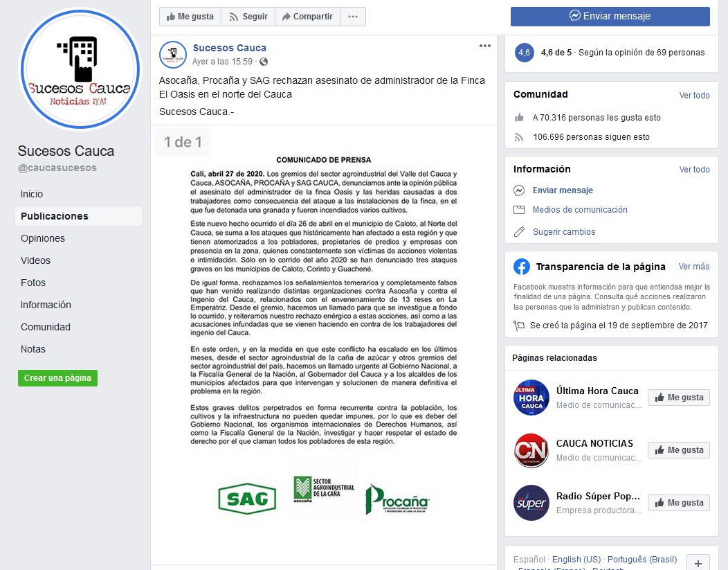728x570 pixels.
Task: Open the post options three-dot menu
Action: (x=484, y=46)
